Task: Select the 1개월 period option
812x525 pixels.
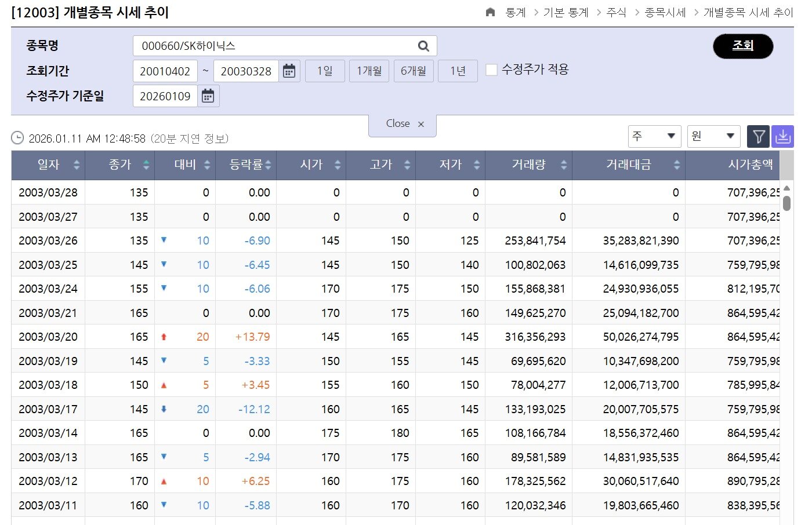Action: point(369,71)
